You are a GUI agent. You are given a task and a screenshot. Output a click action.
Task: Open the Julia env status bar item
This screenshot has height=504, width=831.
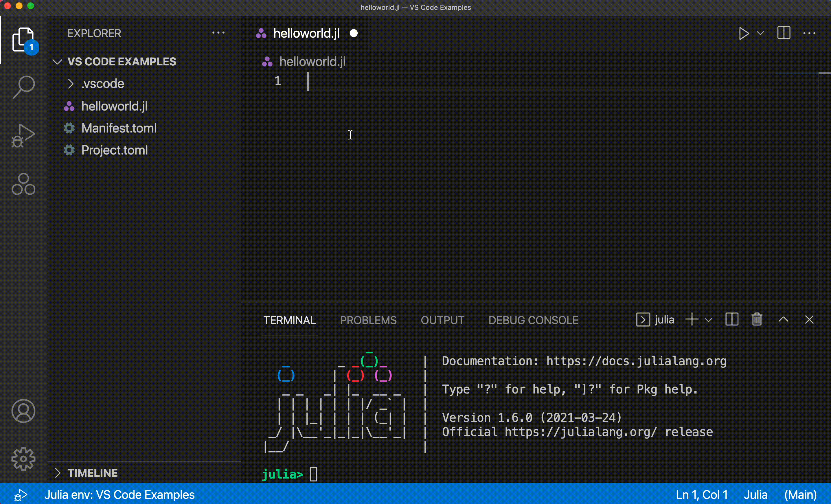point(120,494)
